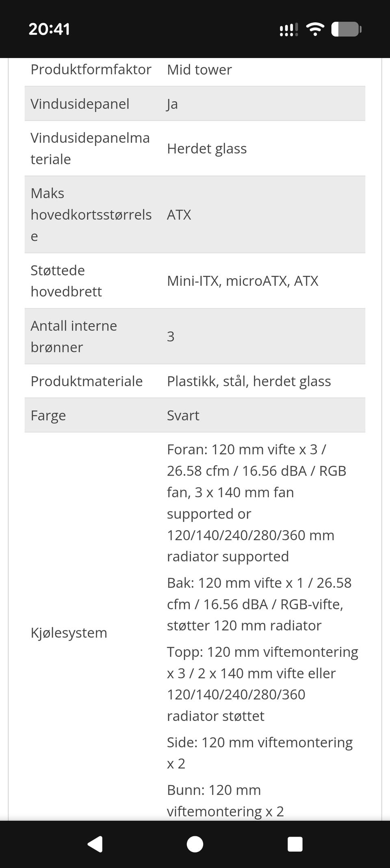Screen dimensions: 390x868
Task: Select the Produktformfaktor row label
Action: (x=91, y=69)
